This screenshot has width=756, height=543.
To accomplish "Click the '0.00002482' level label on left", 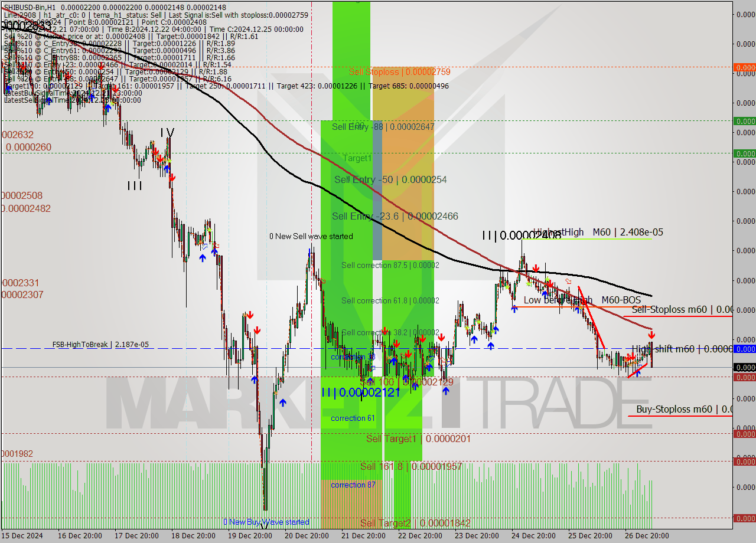I will point(26,209).
